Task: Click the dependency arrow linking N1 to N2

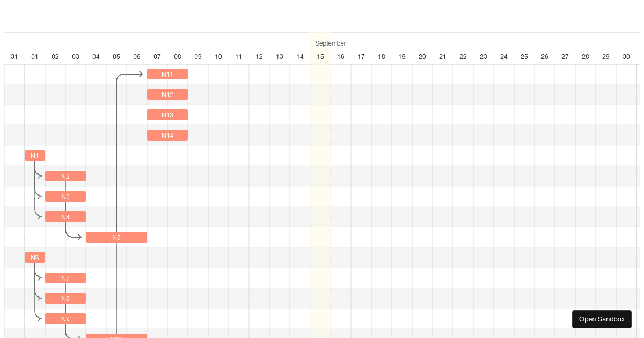Action: [x=39, y=172]
